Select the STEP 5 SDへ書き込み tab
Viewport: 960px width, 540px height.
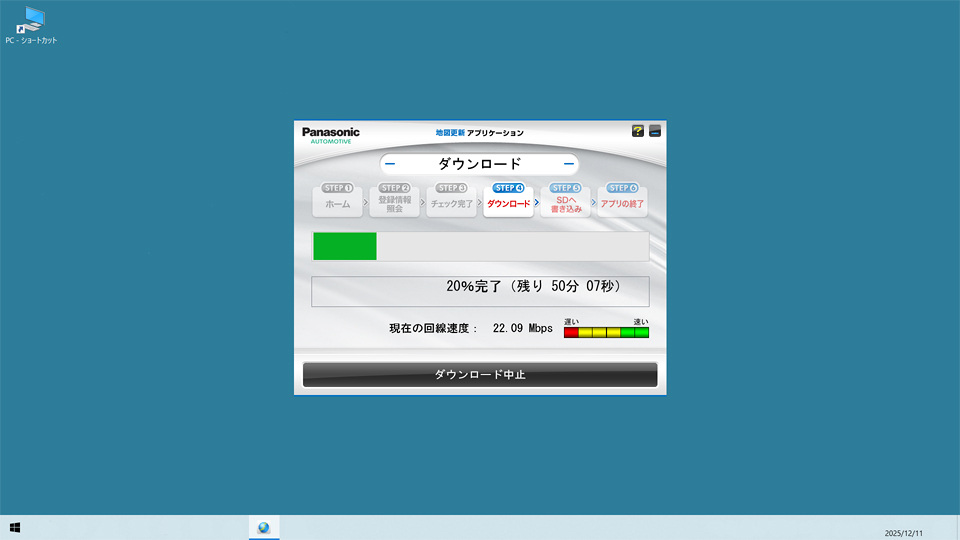point(566,200)
